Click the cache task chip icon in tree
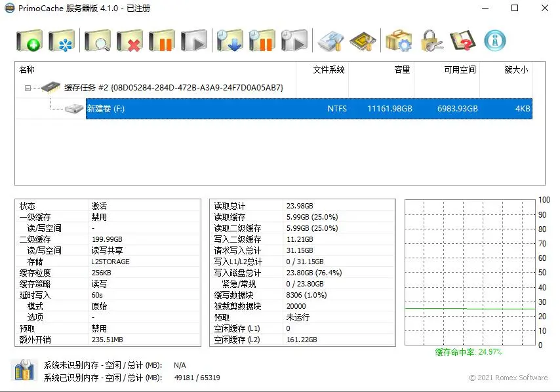This screenshot has width=560, height=392. click(50, 87)
